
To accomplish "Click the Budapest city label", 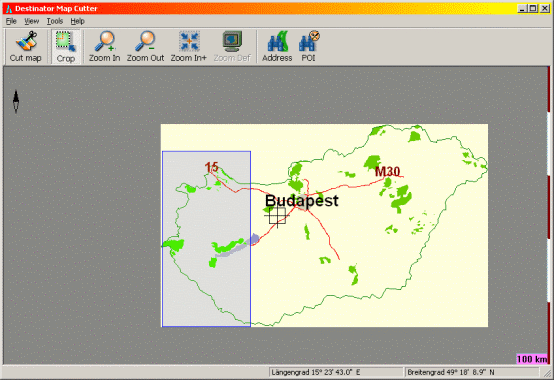I will 302,201.
